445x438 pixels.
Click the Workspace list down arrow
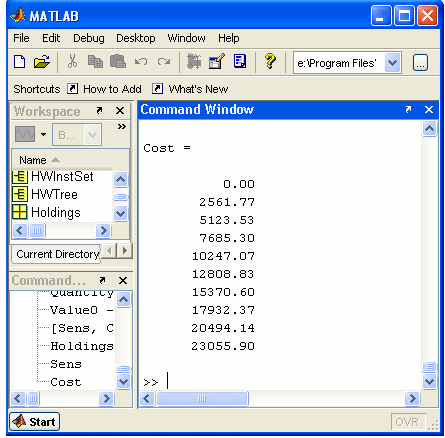120,213
